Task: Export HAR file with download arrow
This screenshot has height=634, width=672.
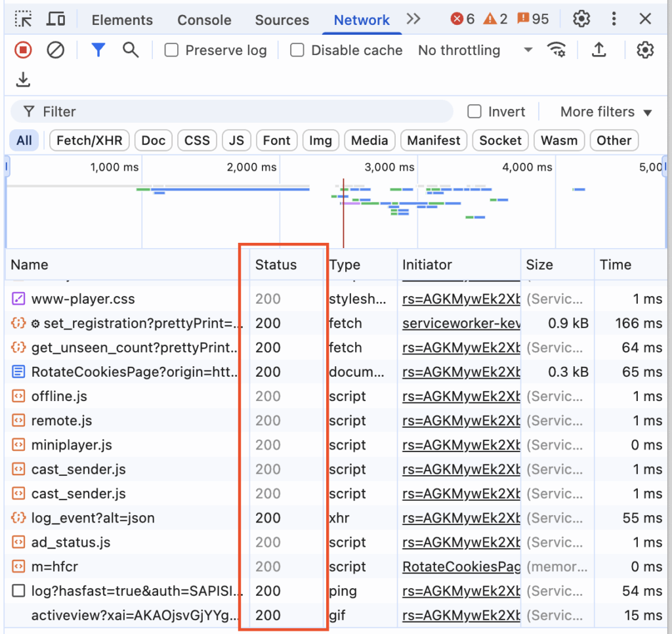Action: coord(23,79)
